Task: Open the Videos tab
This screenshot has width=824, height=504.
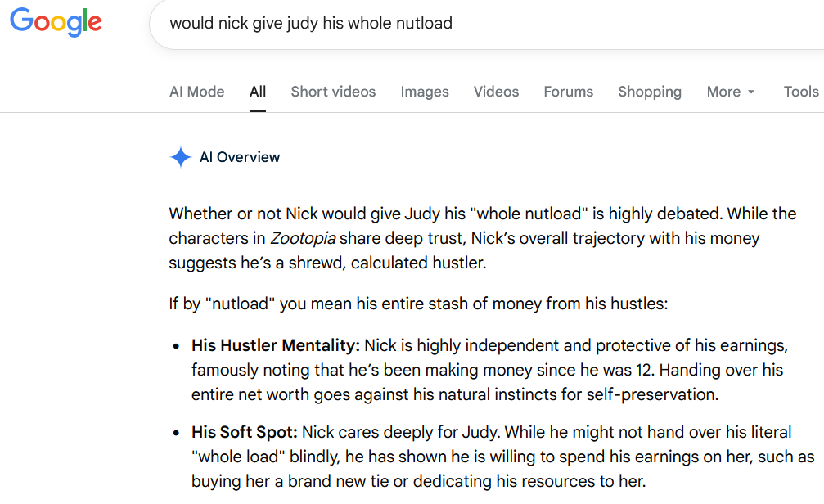Action: pyautogui.click(x=496, y=92)
